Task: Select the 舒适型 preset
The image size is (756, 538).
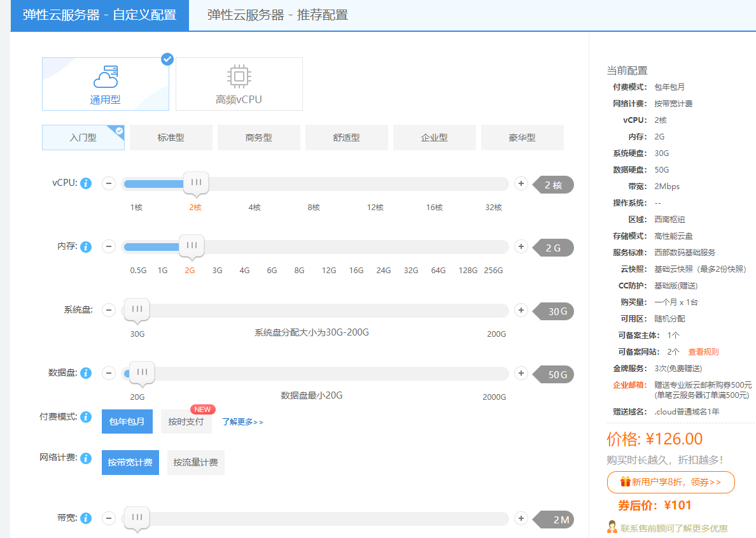Action: tap(347, 138)
